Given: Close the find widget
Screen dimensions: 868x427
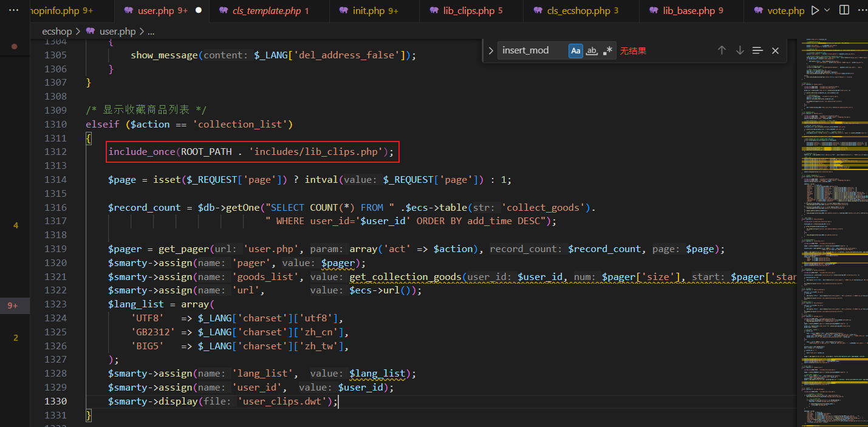Looking at the screenshot, I should [775, 50].
